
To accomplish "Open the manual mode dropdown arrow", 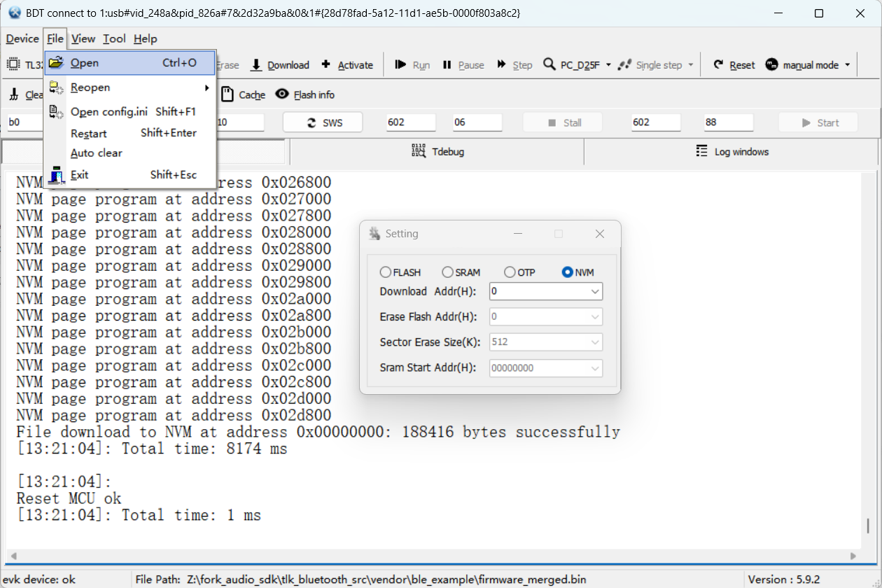I will pyautogui.click(x=847, y=65).
